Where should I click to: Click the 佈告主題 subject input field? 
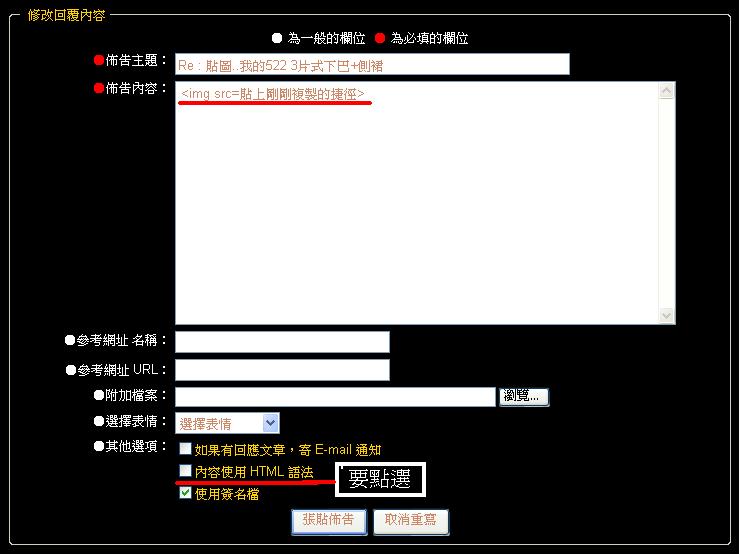pyautogui.click(x=371, y=65)
